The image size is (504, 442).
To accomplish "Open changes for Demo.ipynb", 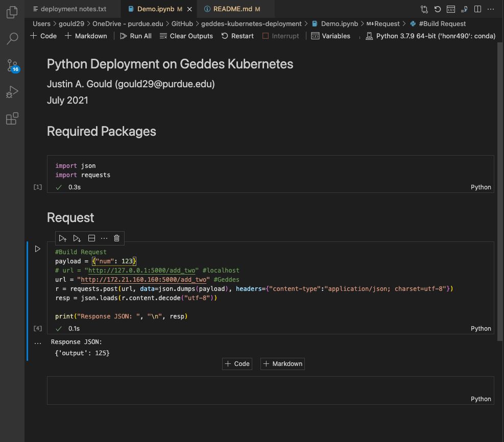I will 423,9.
